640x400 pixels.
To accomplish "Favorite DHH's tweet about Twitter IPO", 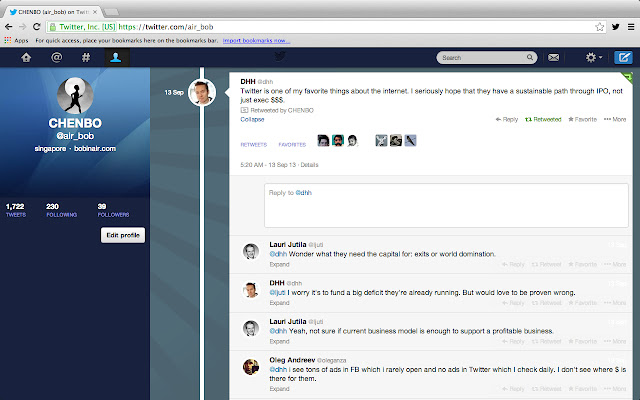I will [582, 119].
